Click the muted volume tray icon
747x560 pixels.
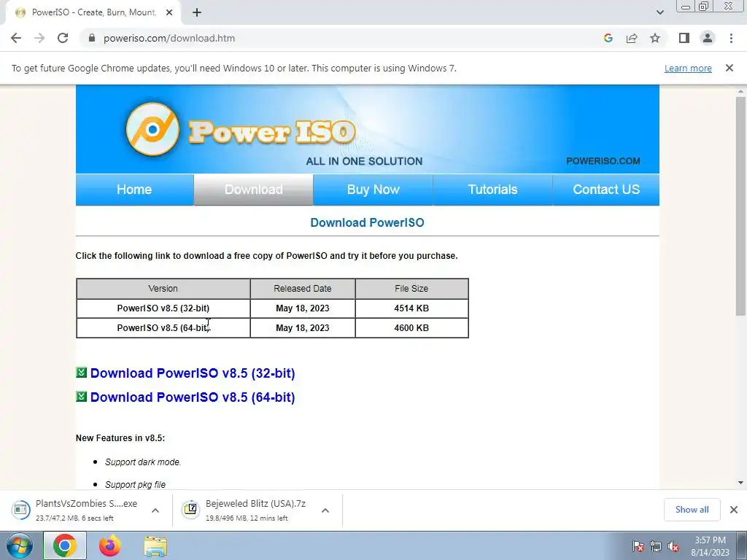tap(673, 546)
